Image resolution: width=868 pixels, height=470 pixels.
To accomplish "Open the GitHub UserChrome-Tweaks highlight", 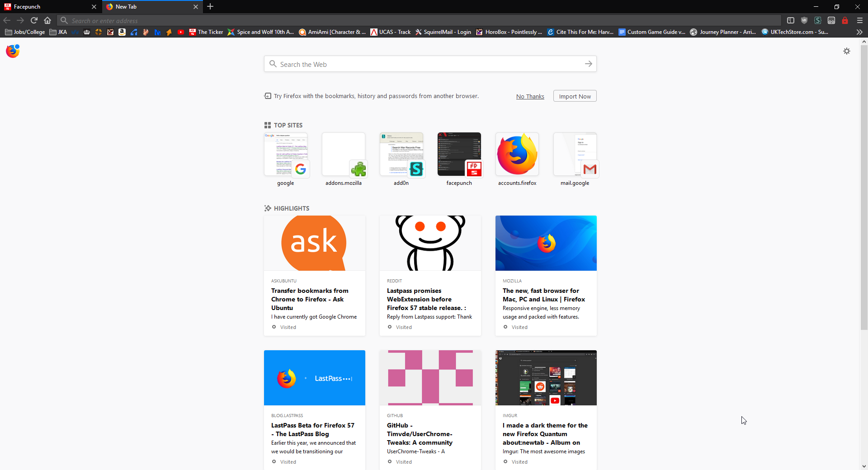I will [430, 410].
